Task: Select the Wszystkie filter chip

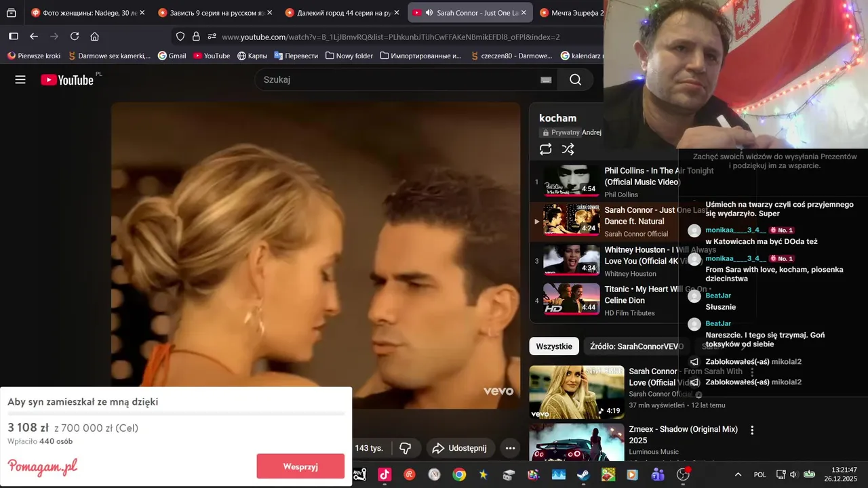Action: 554,346
